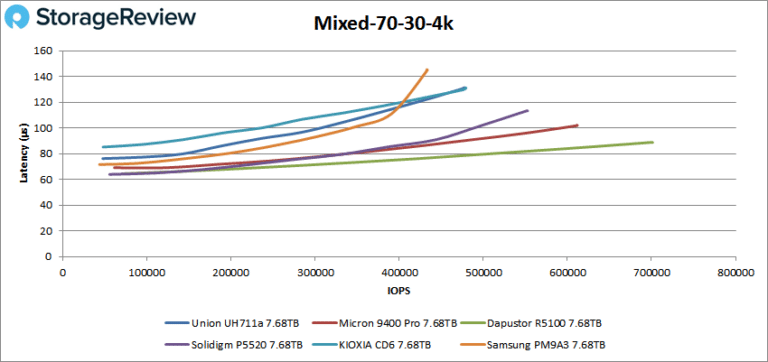Click the red Micron line's right endpoint
Viewport: 768px width, 362px height.
[x=577, y=125]
